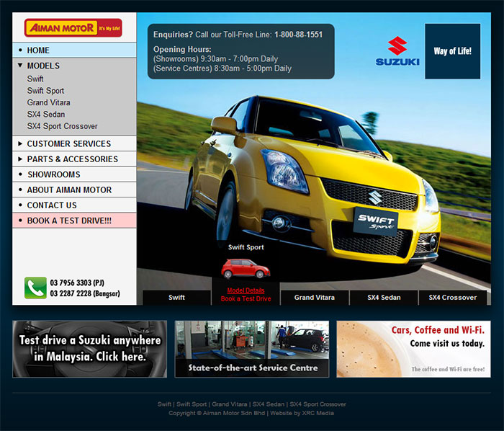This screenshot has width=504, height=431.
Task: Click the Copyright © Aiman Motor Sdn Bhd text
Action: click(x=217, y=413)
